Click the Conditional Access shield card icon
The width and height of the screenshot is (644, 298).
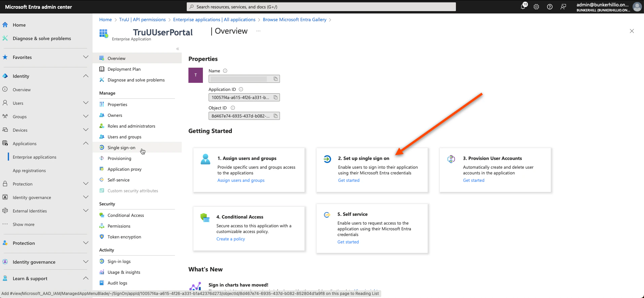205,218
